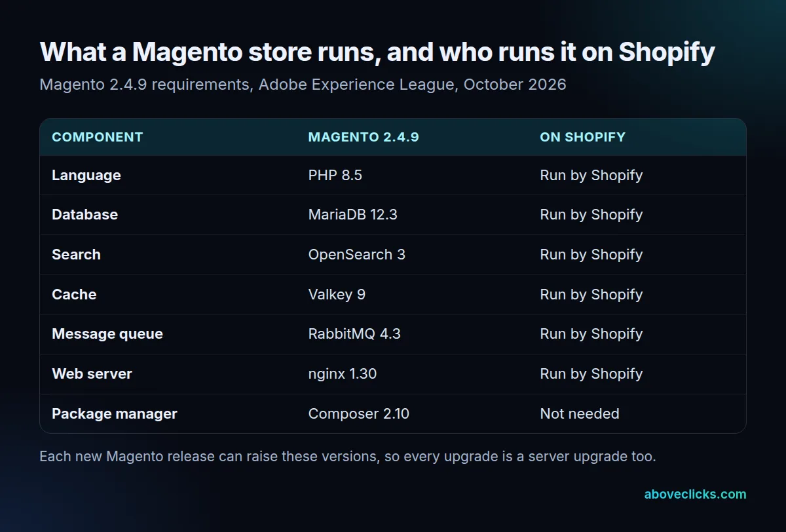This screenshot has height=532, width=786.
Task: Click the ON SHOPIFY column header
Action: [x=582, y=137]
